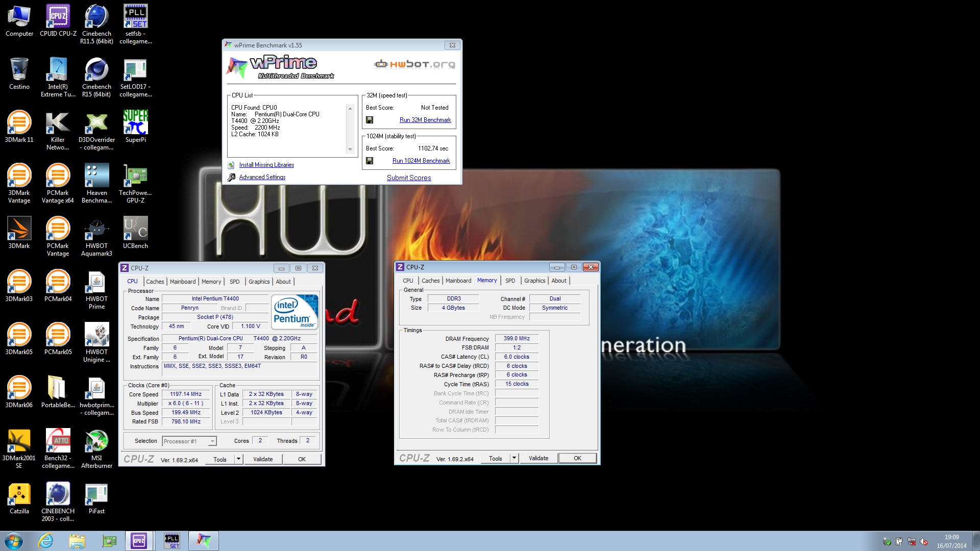980x551 pixels.
Task: Launch UCBench desktop icon
Action: (x=135, y=233)
